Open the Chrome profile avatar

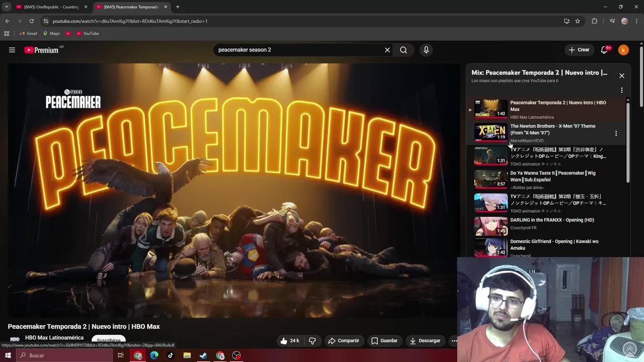(624, 21)
